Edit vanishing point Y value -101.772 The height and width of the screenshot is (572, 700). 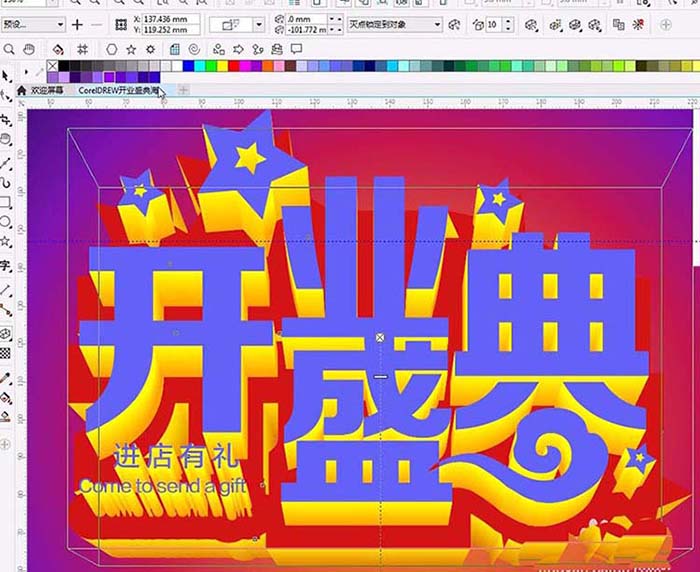point(307,30)
